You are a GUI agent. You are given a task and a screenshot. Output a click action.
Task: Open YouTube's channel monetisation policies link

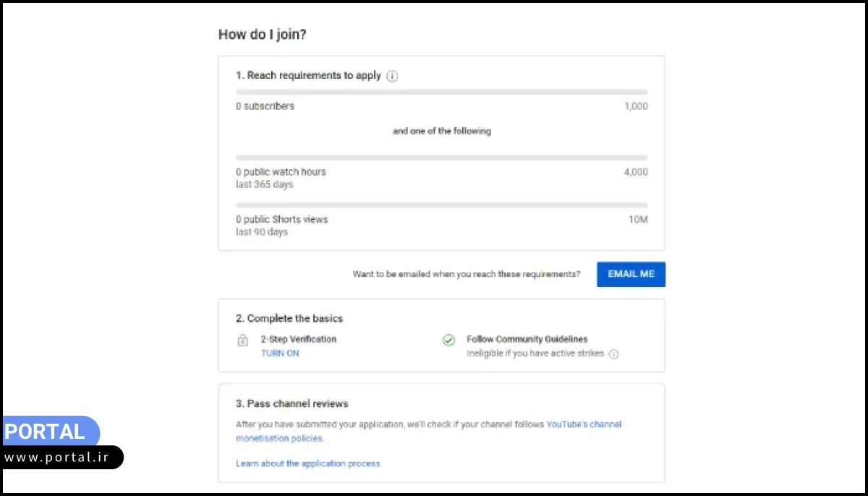tap(583, 424)
